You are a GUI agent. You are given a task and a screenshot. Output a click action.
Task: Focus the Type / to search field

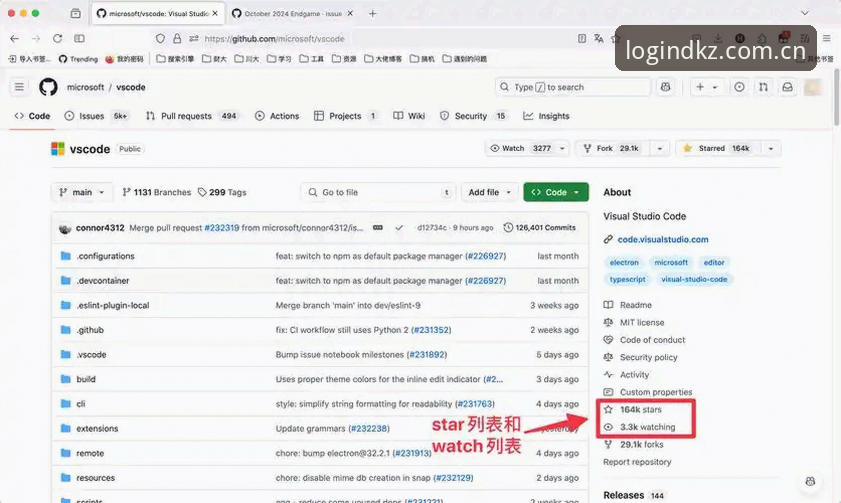point(573,87)
